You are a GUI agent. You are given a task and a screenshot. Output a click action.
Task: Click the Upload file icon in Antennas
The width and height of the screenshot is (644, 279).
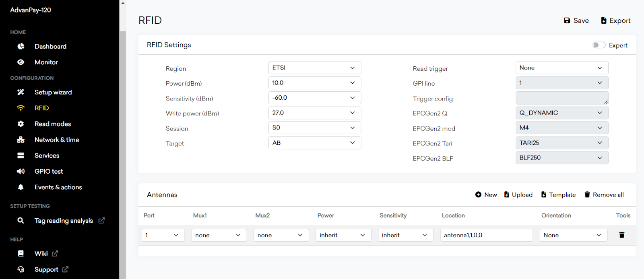[507, 195]
